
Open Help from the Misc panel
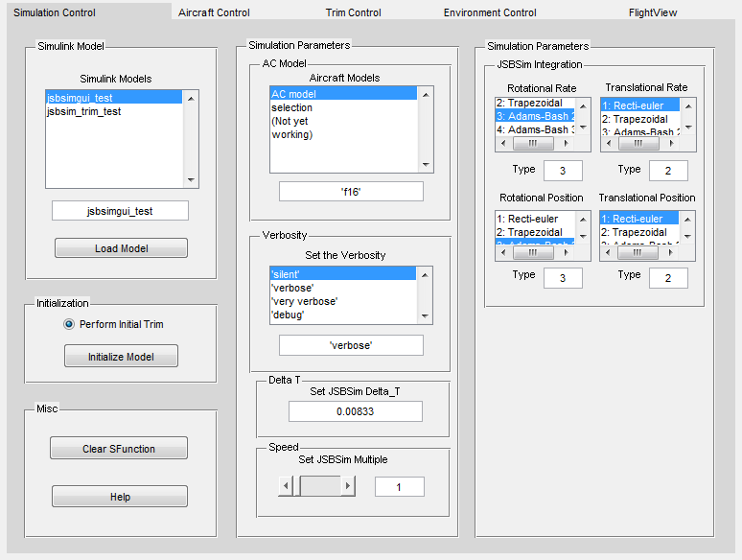tap(120, 497)
